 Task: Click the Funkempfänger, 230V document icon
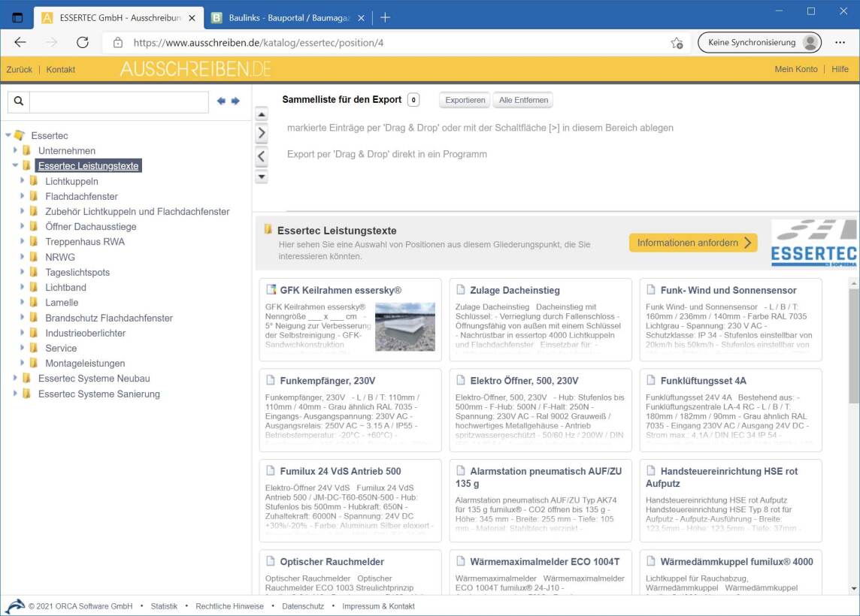pos(271,380)
